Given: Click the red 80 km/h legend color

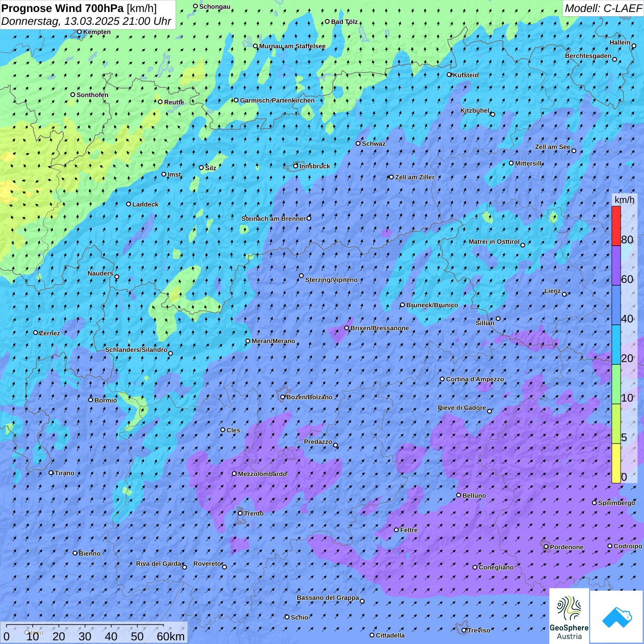Looking at the screenshot, I should (616, 226).
